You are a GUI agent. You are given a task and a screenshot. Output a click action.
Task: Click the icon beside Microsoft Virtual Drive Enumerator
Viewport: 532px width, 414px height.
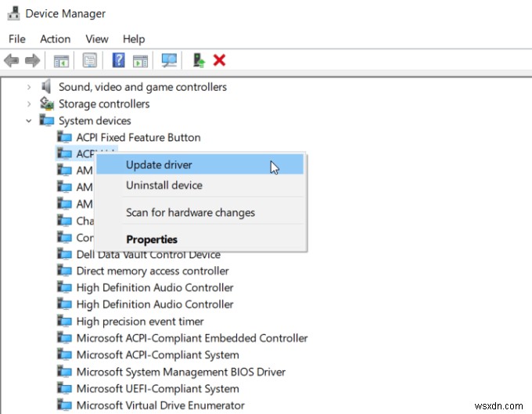[x=64, y=405]
